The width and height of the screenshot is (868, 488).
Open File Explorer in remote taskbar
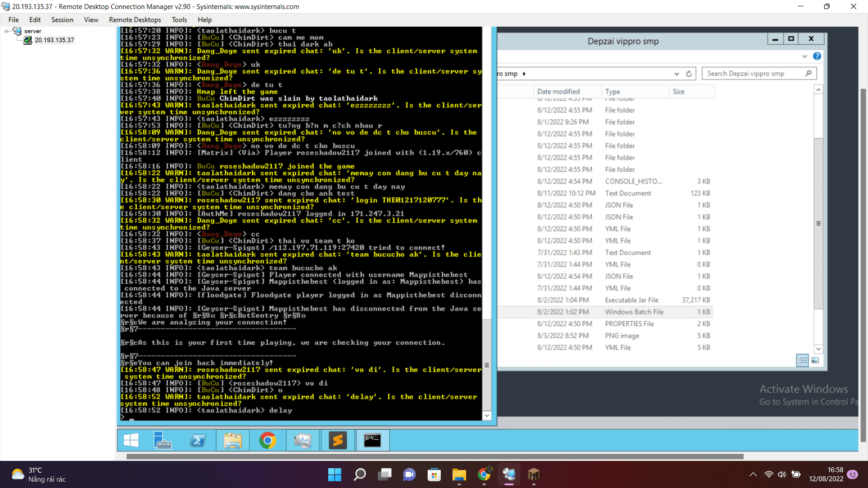click(x=232, y=440)
